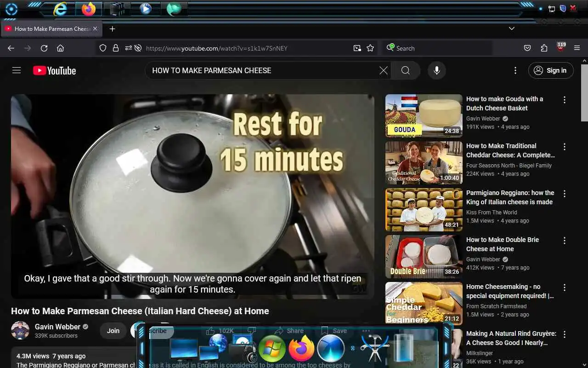Open options menu for Double Brie video
Screen dimensions: 588x368
point(565,241)
